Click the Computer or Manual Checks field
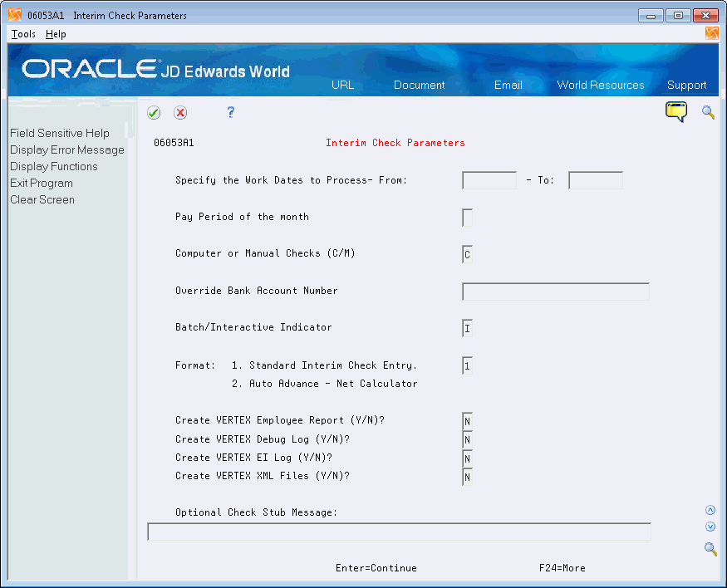The image size is (727, 588). (x=467, y=254)
